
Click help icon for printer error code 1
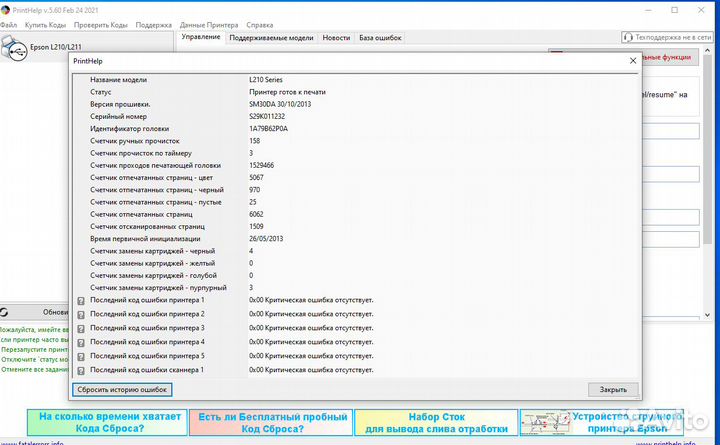tap(81, 301)
